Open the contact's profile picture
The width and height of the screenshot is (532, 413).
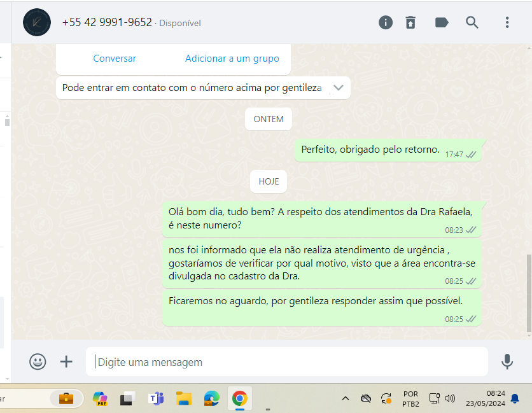coord(36,22)
